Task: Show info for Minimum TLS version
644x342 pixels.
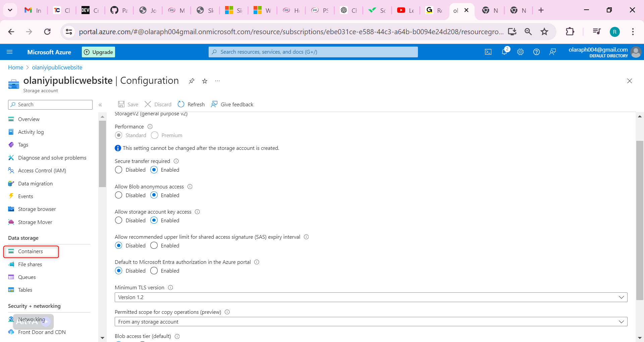Action: (170, 287)
